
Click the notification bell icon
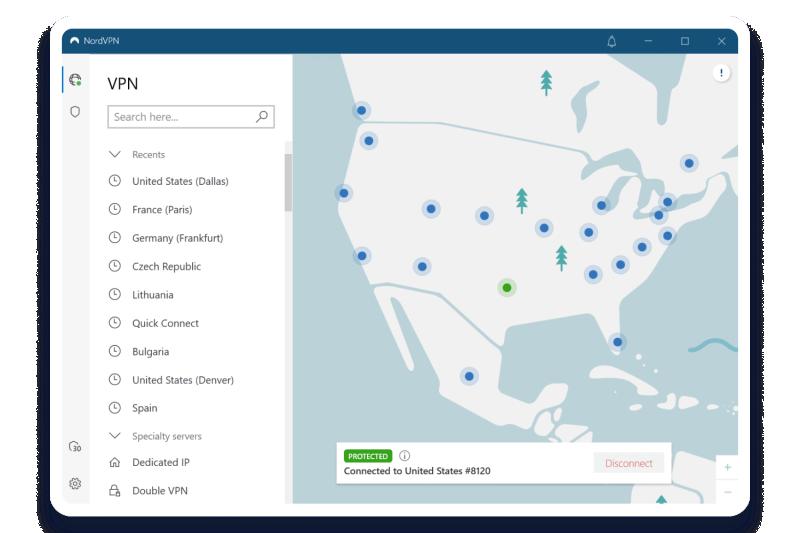coord(612,41)
